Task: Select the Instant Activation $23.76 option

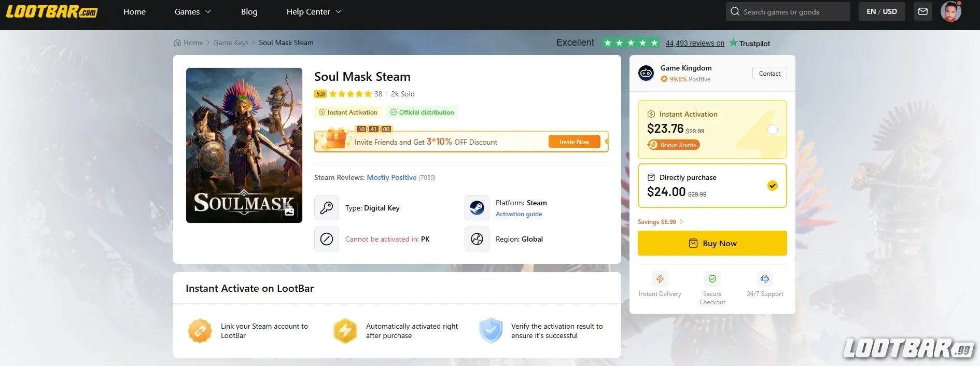Action: (x=712, y=130)
